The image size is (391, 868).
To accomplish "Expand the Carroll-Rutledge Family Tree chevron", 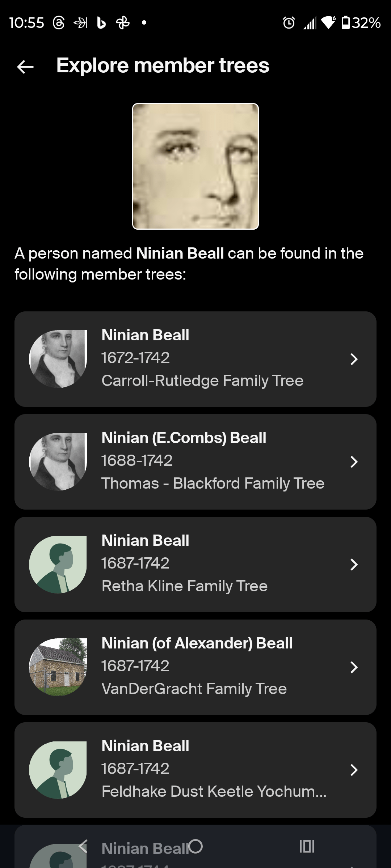I will pos(354,359).
